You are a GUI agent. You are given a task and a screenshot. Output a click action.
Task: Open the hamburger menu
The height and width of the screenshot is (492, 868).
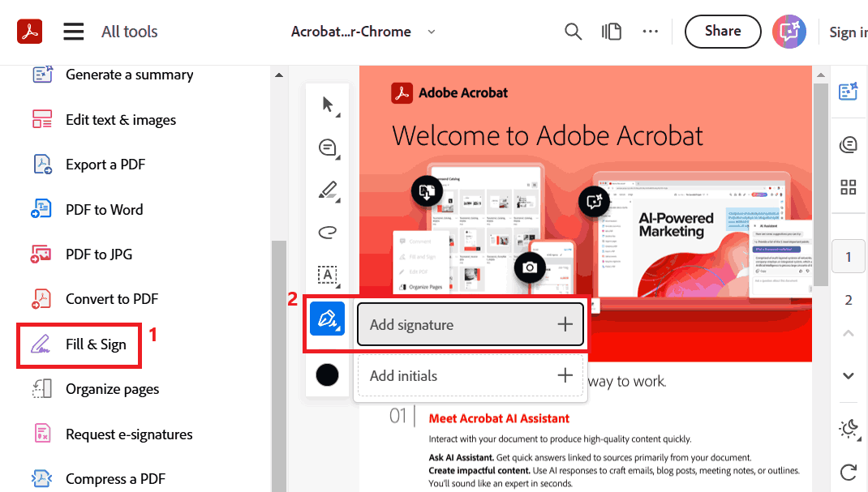(x=73, y=31)
